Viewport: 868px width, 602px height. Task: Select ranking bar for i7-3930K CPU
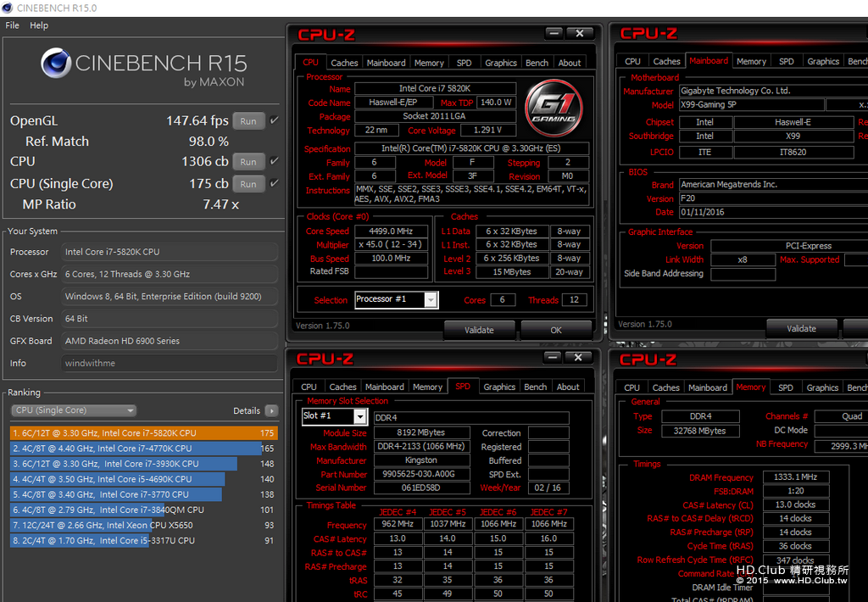click(143, 464)
